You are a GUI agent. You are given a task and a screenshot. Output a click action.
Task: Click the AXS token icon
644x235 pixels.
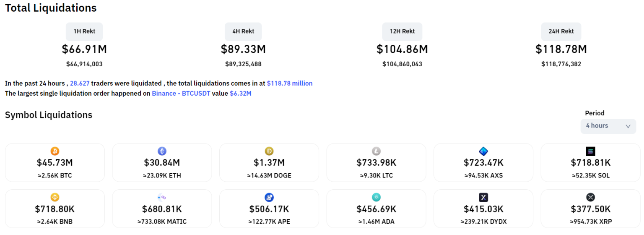[483, 151]
